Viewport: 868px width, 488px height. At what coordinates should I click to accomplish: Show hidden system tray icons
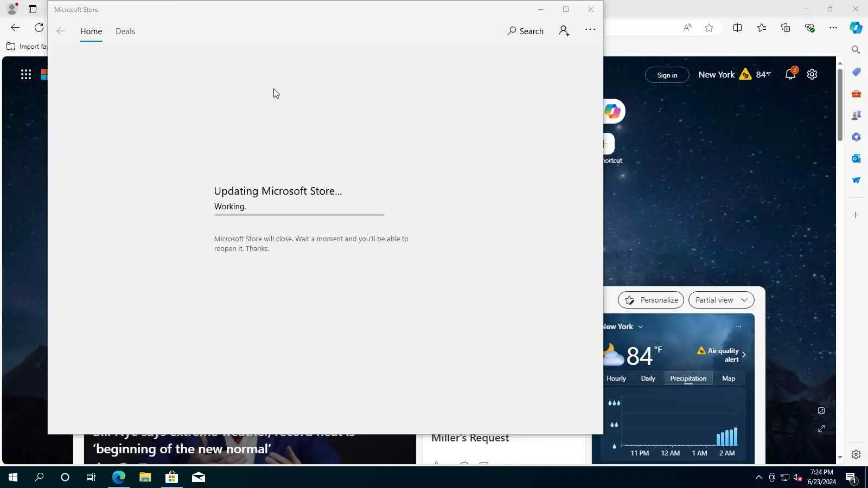758,477
